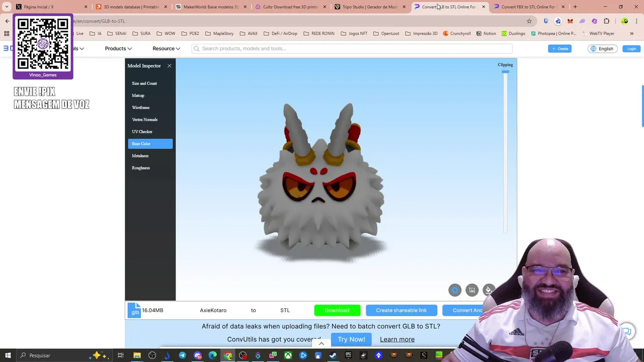Screen dimensions: 644x362
Task: Open the SURA bookmarks folder
Action: click(x=141, y=34)
